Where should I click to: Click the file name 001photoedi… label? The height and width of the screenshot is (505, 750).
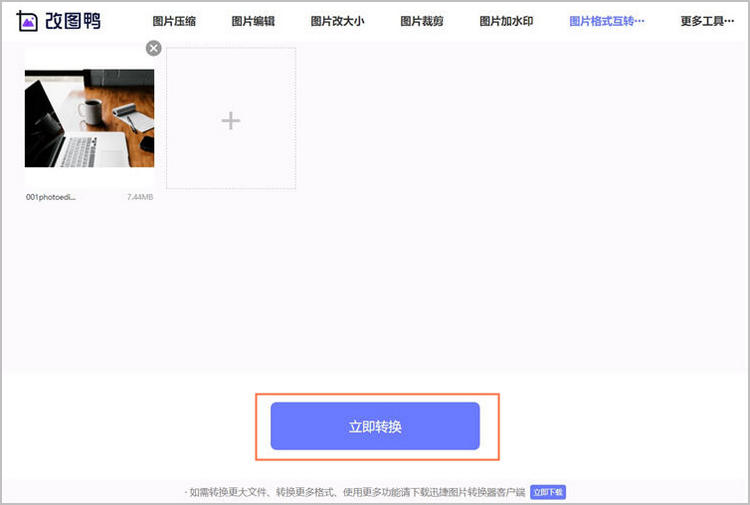pos(50,197)
